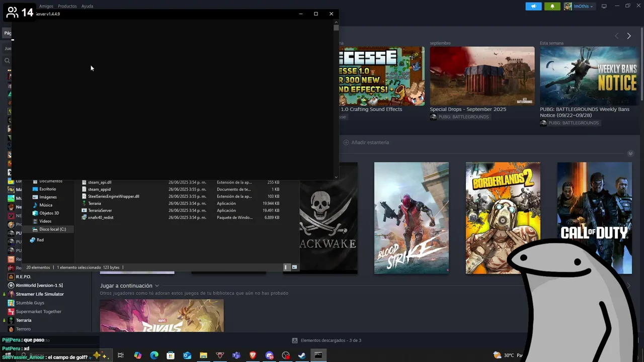Select xnafx40_redist package in explorer
The height and width of the screenshot is (362, 644).
(x=101, y=218)
